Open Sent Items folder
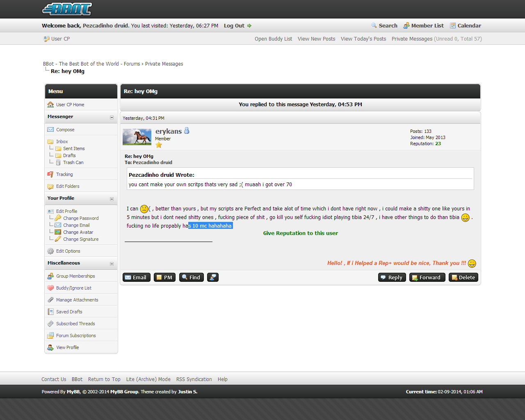This screenshot has width=525, height=420. (x=74, y=148)
